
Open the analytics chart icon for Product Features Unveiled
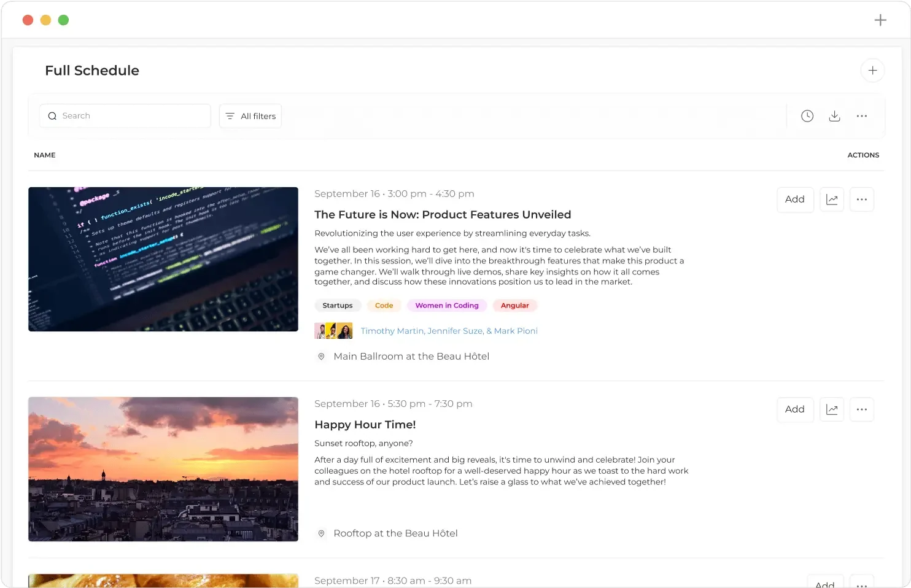click(x=832, y=199)
